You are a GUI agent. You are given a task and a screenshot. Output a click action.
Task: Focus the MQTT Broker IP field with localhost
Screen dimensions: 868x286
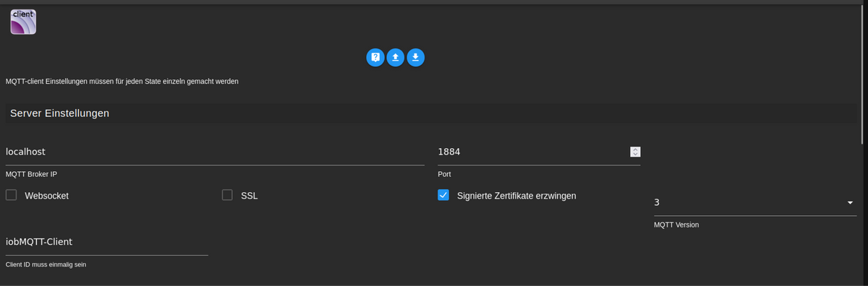tap(215, 152)
